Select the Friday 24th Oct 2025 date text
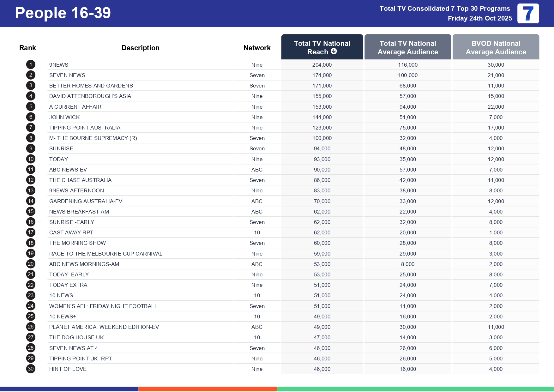Viewport: 554px width, 392px height. click(479, 18)
